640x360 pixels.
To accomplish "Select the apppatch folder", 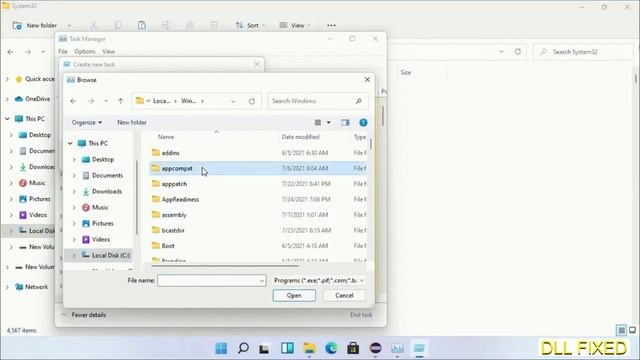I will pos(258,184).
